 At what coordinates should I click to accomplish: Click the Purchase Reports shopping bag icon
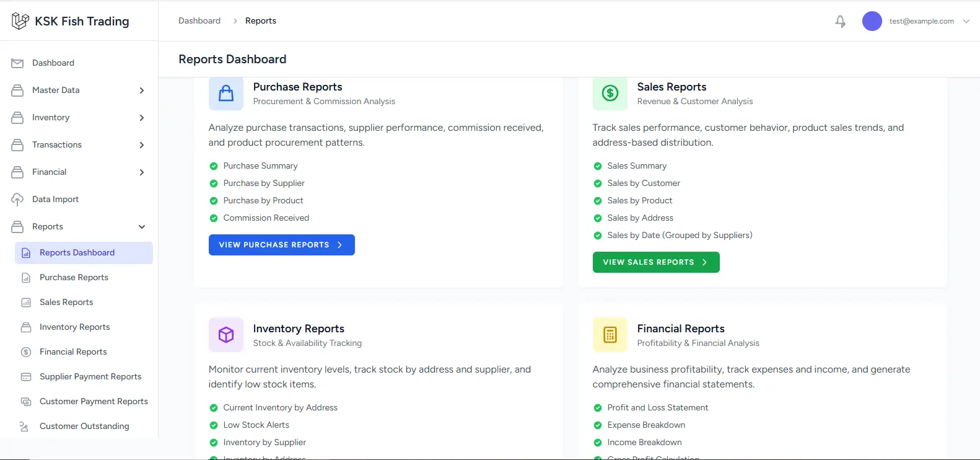pyautogui.click(x=226, y=93)
